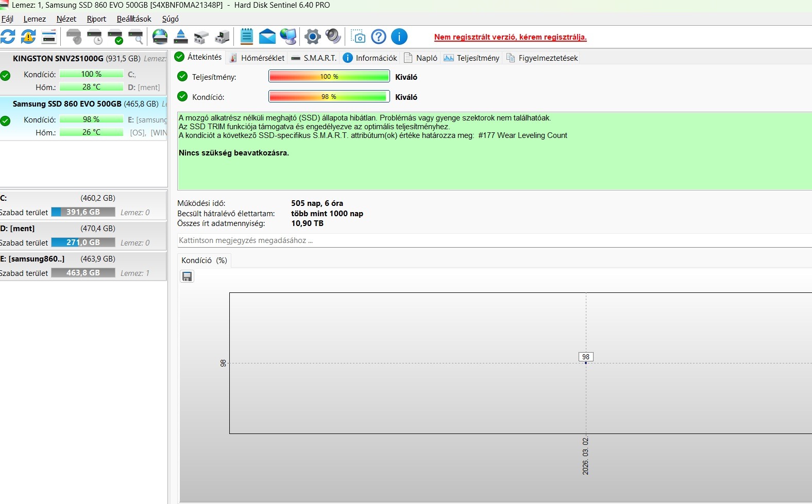Click the loudspeaker sound icon
This screenshot has width=812, height=504.
pos(333,37)
